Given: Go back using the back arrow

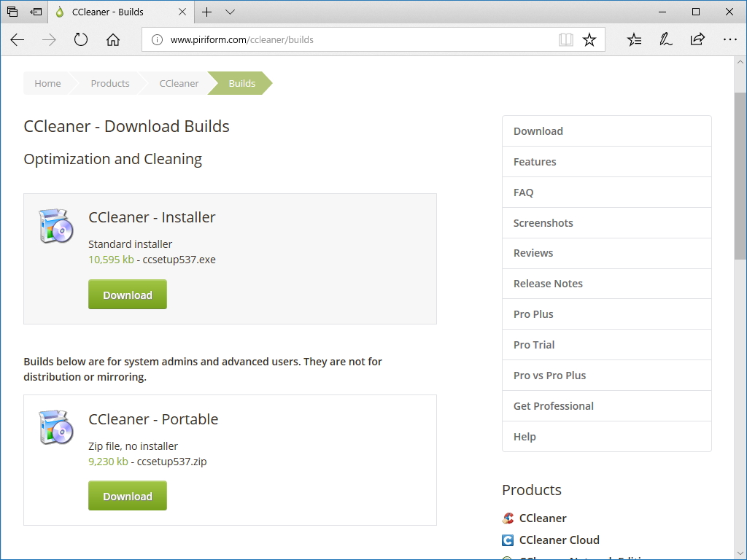Looking at the screenshot, I should point(18,40).
